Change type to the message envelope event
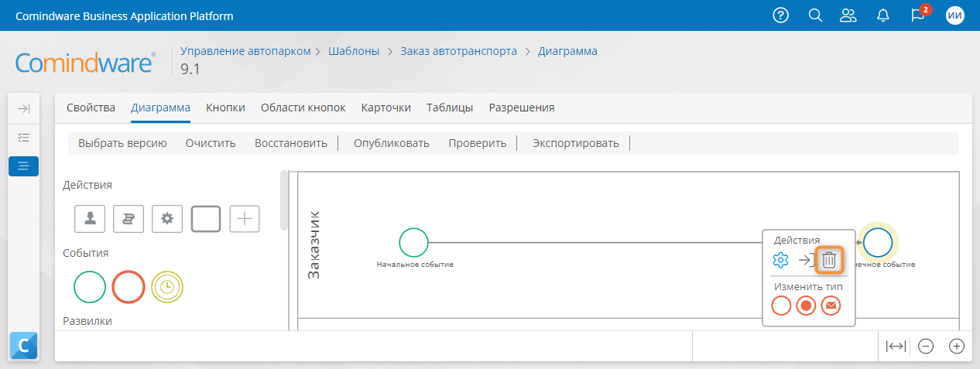Viewport: 980px width, 369px height. [x=831, y=306]
